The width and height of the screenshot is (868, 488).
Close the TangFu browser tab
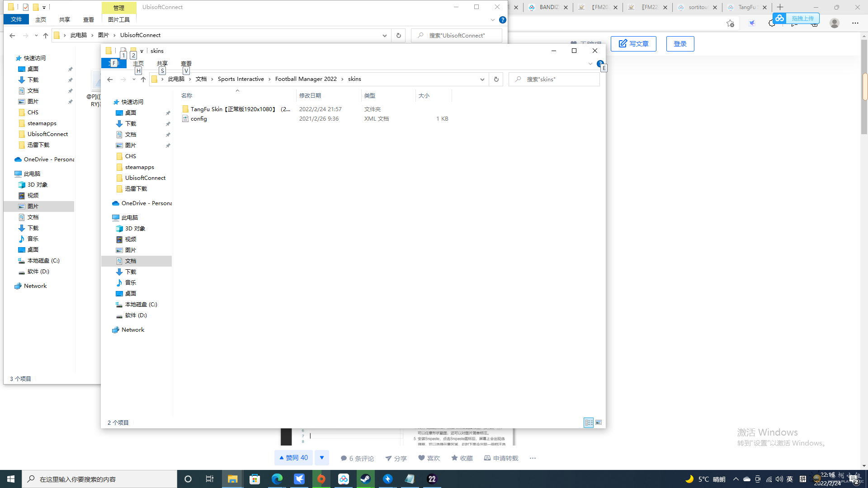764,7
